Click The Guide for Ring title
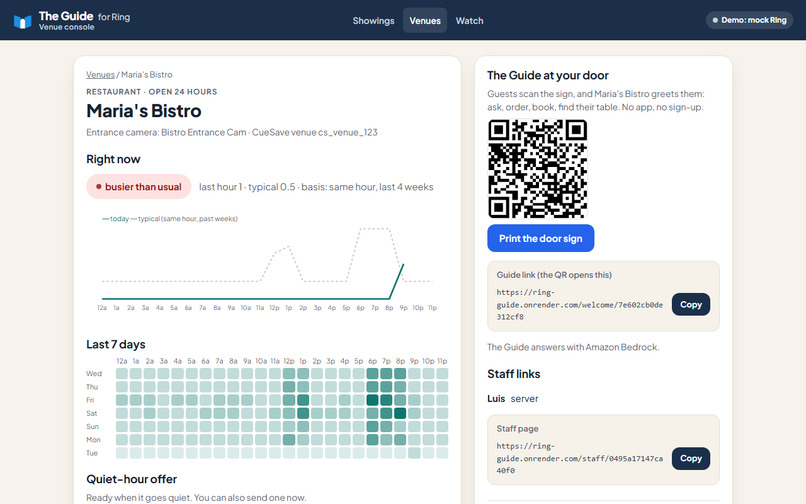 84,16
